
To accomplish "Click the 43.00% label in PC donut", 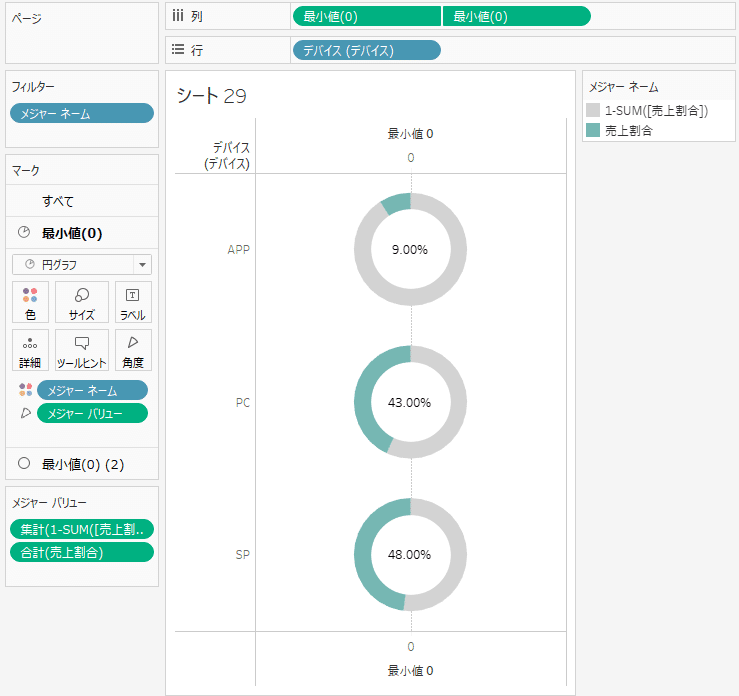I will 410,402.
